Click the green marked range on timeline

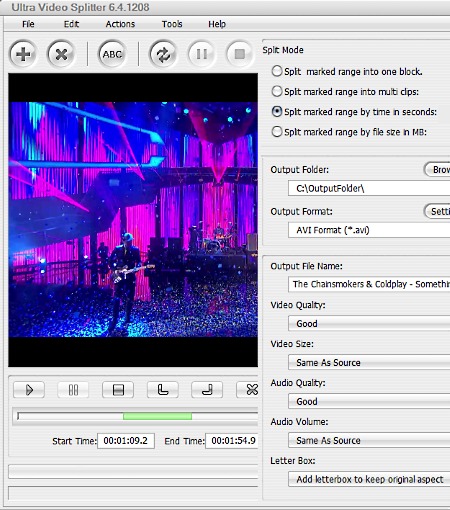tap(157, 416)
